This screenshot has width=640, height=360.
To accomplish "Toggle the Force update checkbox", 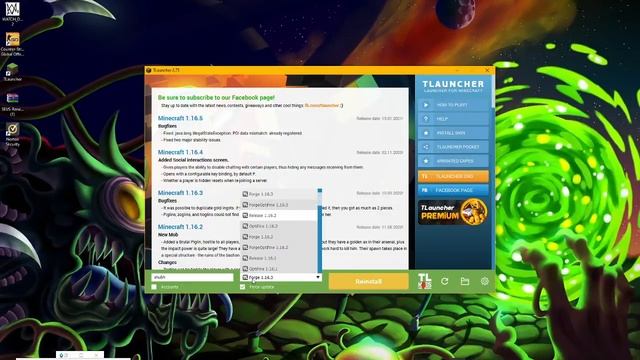I will click(243, 287).
